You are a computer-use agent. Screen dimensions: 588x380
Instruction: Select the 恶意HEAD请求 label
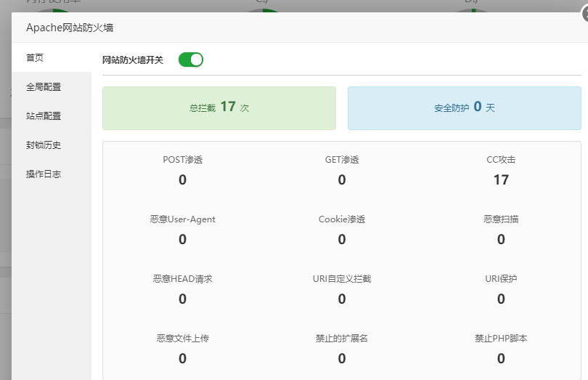(x=183, y=278)
